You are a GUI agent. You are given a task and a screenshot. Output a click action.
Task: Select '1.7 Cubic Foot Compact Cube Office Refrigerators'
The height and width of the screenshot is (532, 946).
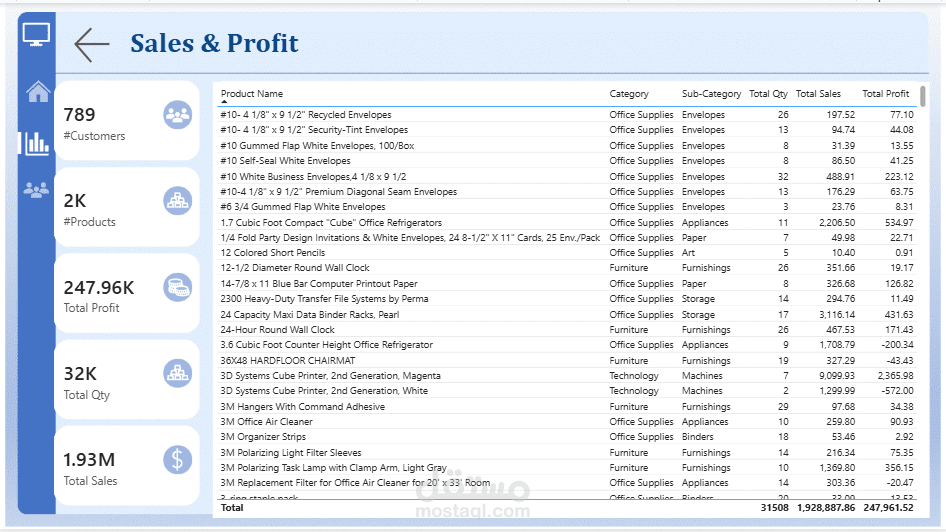coord(567,223)
